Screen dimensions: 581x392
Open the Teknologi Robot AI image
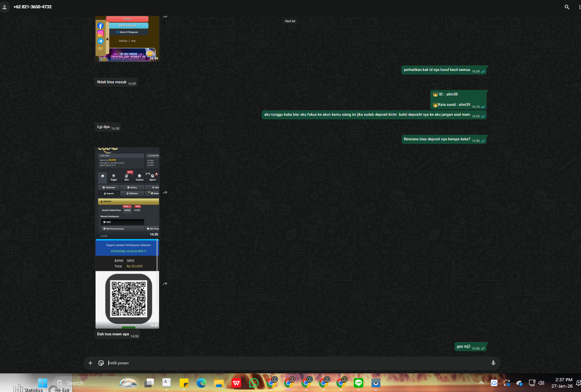point(127,38)
